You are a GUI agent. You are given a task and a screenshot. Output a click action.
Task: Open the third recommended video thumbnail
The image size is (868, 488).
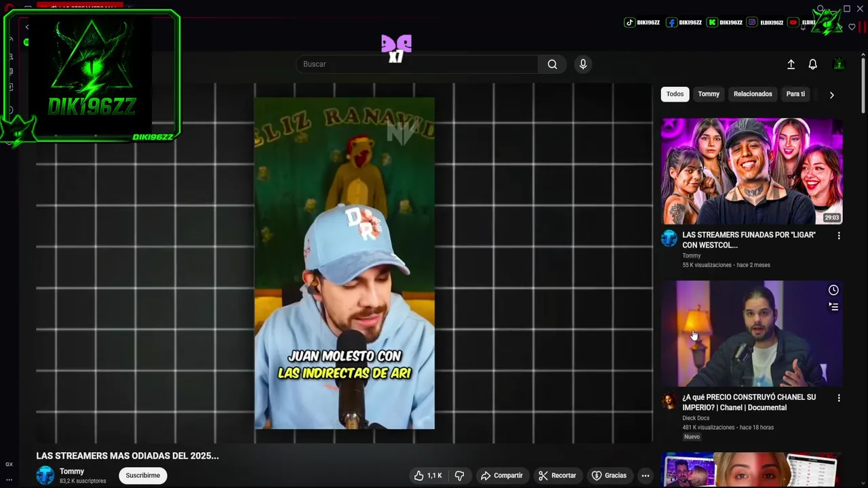[x=752, y=470]
